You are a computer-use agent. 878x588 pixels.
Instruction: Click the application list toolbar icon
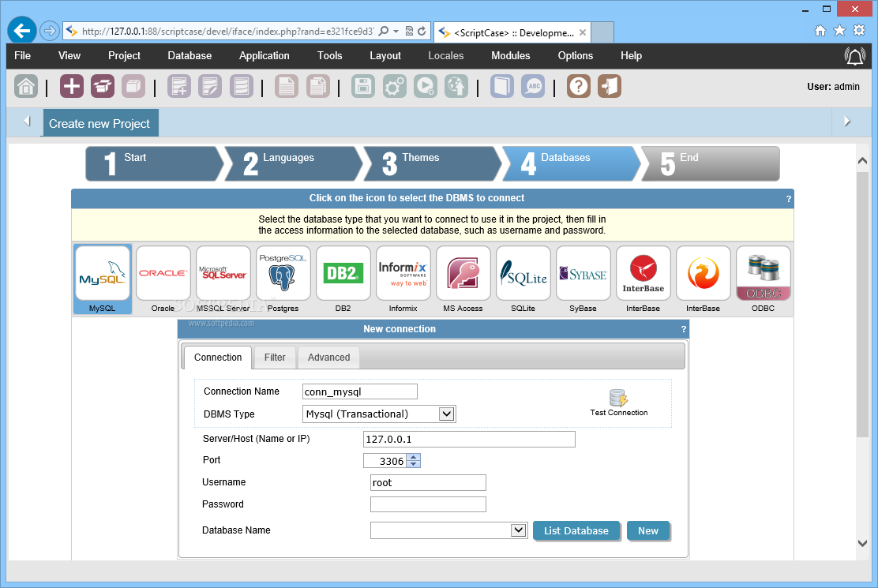[242, 87]
